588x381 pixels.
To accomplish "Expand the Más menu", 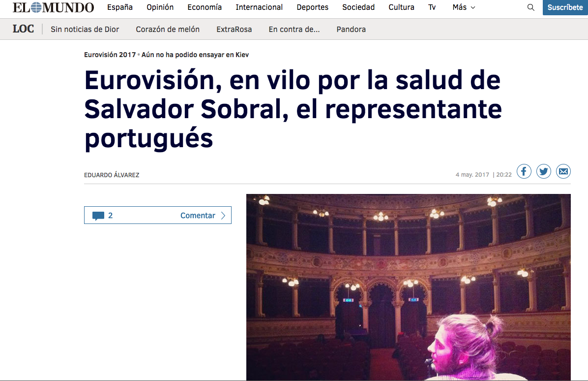I will pyautogui.click(x=464, y=7).
